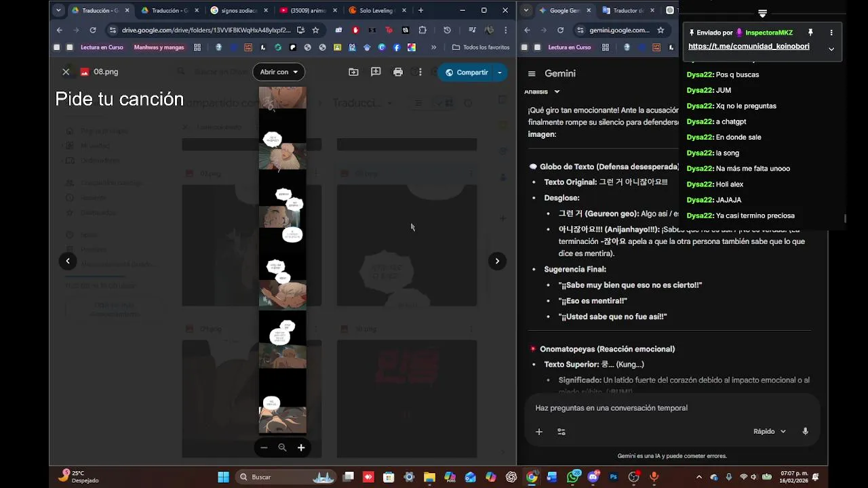This screenshot has height=488, width=868.
Task: Open the 'Abrir con' dropdown
Action: (279, 72)
